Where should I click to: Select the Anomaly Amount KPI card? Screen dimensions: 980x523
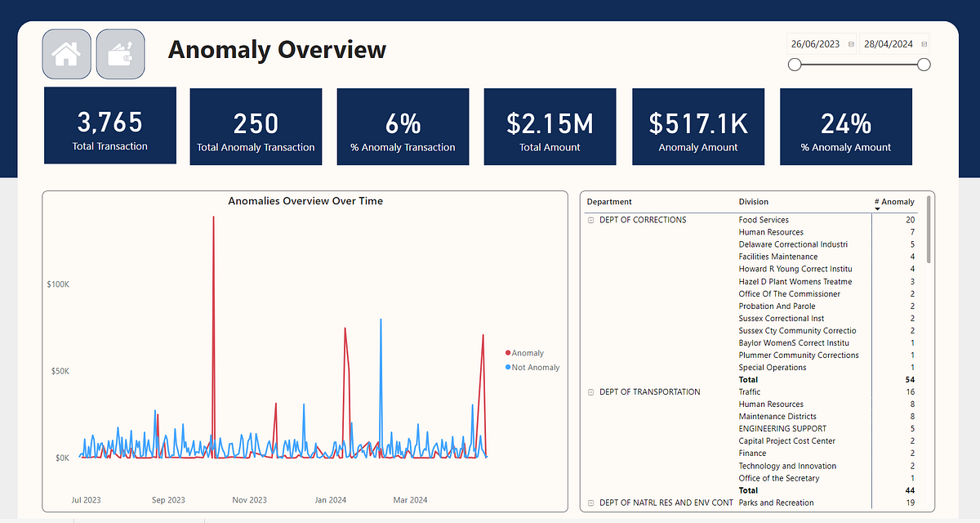click(x=697, y=126)
